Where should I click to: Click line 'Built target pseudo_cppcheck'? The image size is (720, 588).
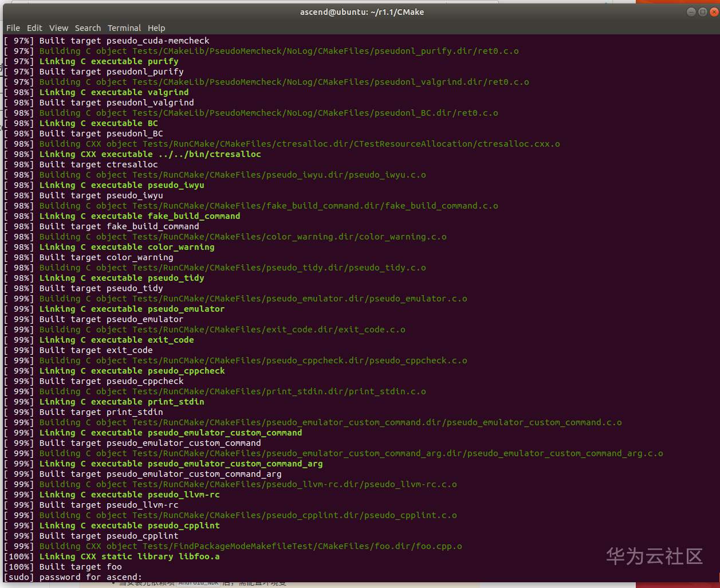coord(93,381)
